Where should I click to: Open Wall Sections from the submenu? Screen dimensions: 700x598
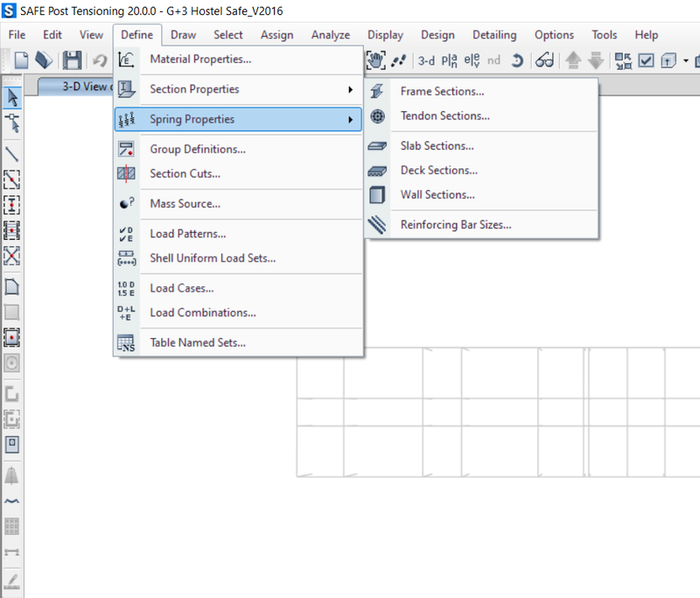pyautogui.click(x=482, y=194)
